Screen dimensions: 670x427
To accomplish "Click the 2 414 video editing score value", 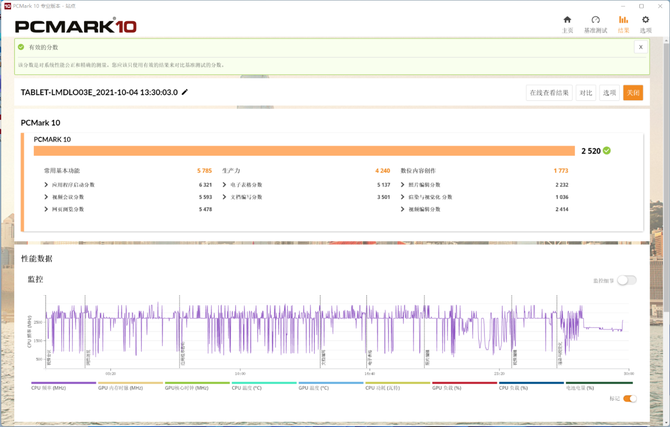I will click(562, 209).
